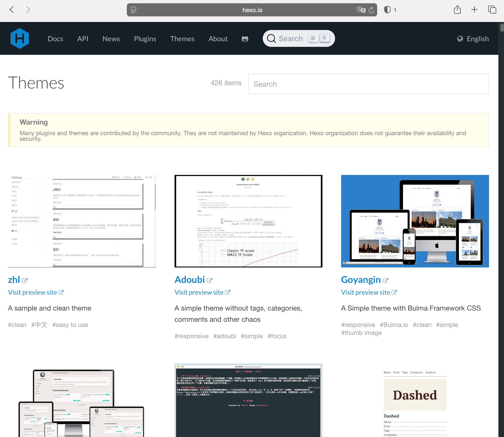Click the zhl theme thumbnail

pyautogui.click(x=82, y=221)
